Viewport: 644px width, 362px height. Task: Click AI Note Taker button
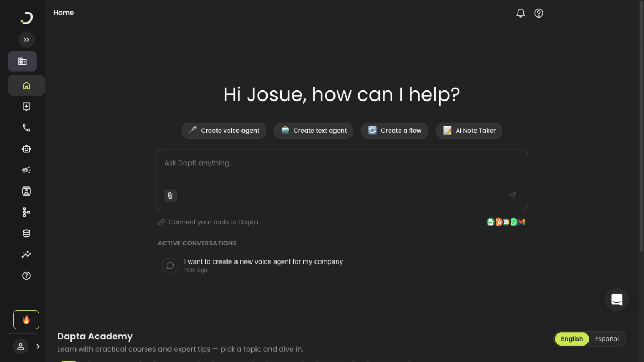click(469, 131)
